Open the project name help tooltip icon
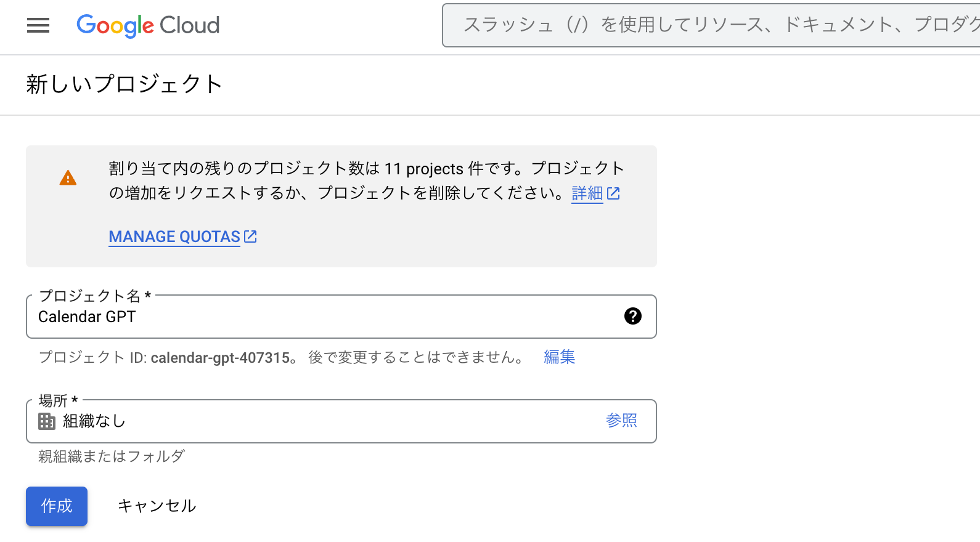This screenshot has width=980, height=542. point(632,316)
